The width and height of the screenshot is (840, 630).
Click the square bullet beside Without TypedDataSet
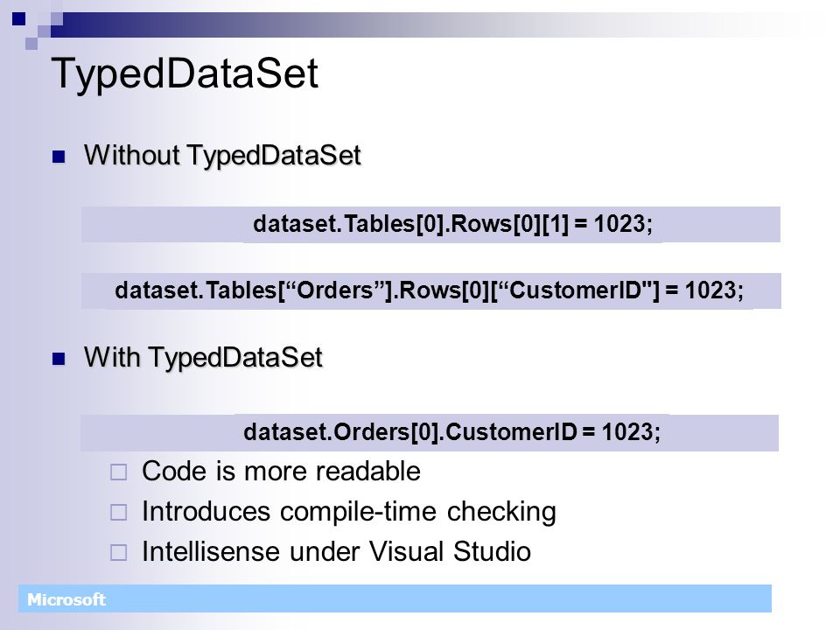click(59, 157)
